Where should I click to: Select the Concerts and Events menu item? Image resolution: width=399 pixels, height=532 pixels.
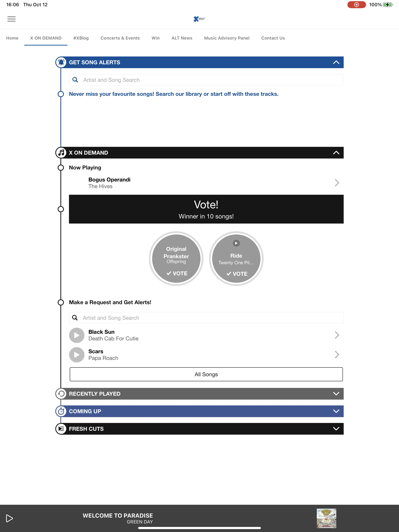(x=120, y=38)
